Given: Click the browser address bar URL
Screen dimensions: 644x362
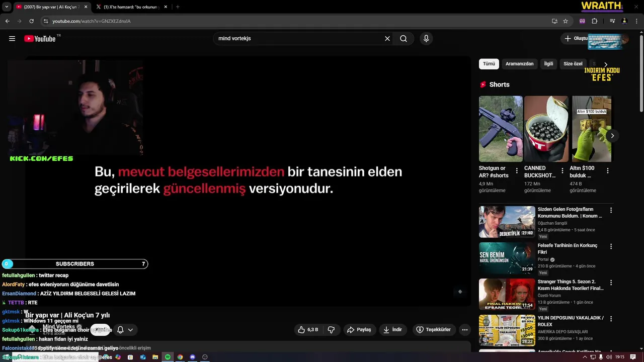Looking at the screenshot, I should 92,21.
